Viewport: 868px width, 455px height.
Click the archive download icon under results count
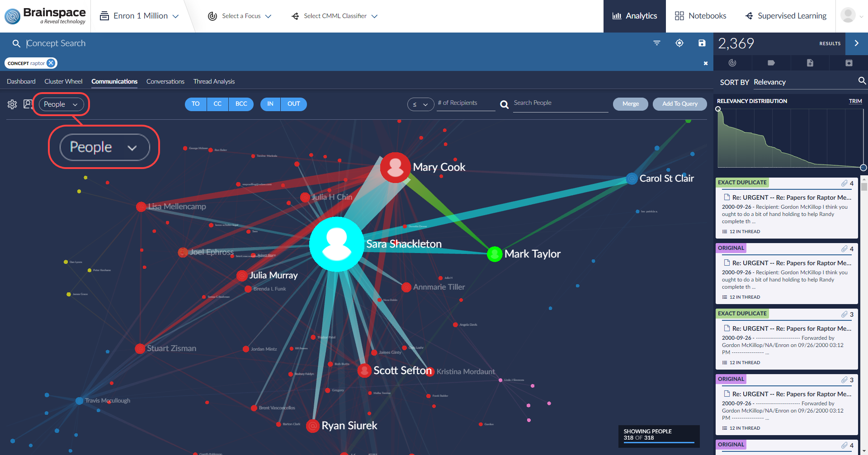[x=849, y=63]
